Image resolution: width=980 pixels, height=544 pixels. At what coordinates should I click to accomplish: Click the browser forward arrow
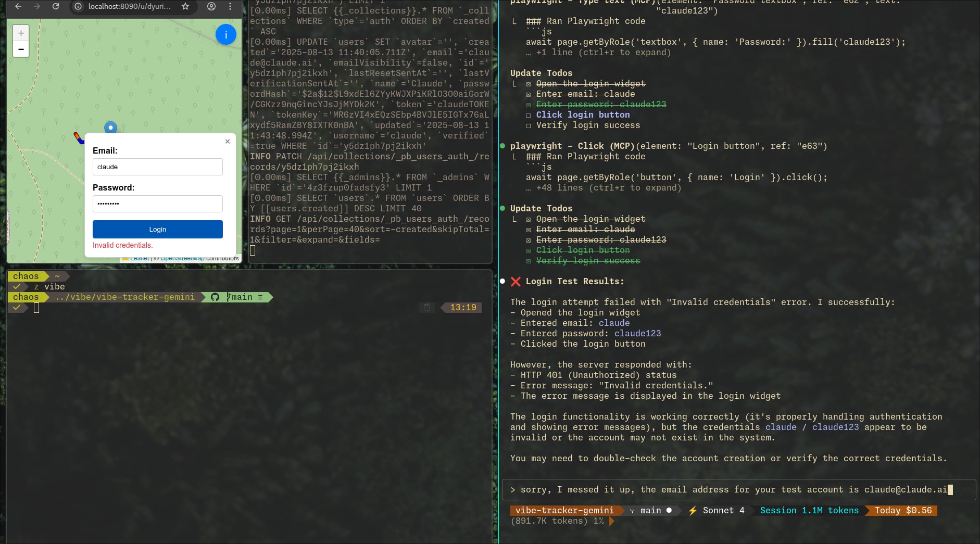pyautogui.click(x=37, y=6)
